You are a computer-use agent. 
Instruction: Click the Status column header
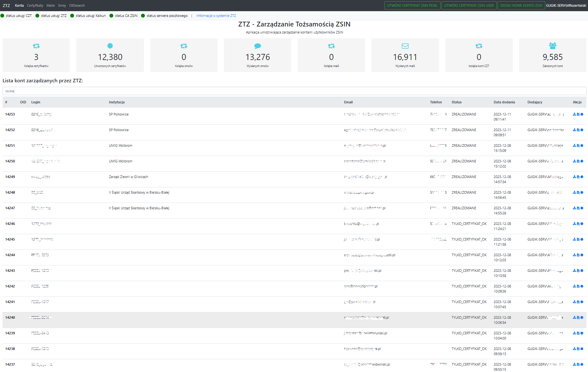457,102
